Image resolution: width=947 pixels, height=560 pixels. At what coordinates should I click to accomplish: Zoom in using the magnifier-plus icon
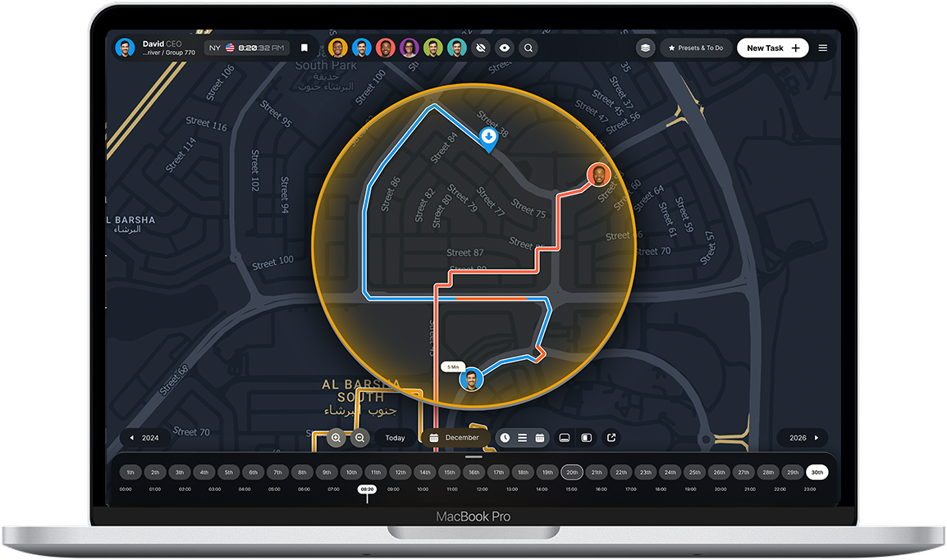click(x=336, y=438)
